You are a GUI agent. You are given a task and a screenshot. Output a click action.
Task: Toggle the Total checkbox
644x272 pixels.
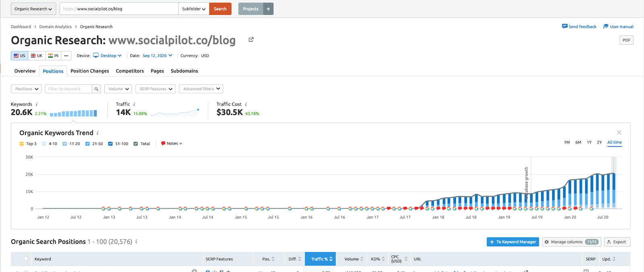pyautogui.click(x=136, y=144)
